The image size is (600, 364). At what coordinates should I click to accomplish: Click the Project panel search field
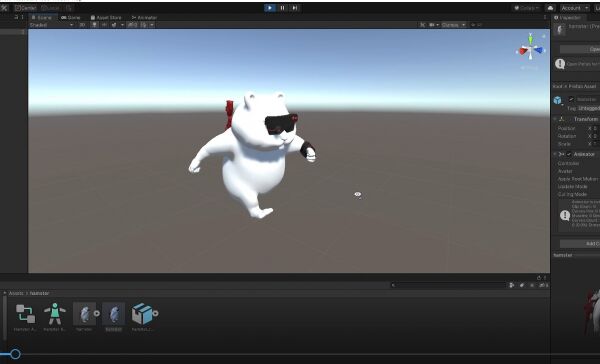(x=449, y=285)
